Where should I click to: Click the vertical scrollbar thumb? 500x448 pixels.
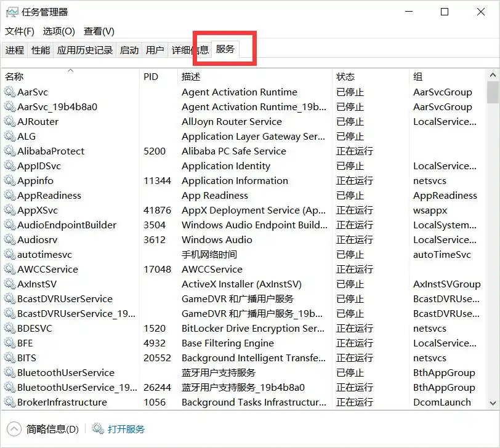coord(493,92)
